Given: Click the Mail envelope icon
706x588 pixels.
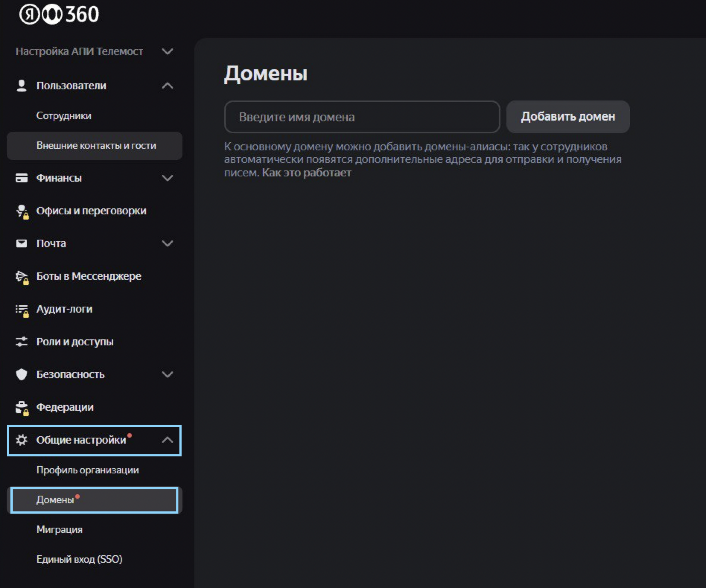Looking at the screenshot, I should click(x=22, y=243).
